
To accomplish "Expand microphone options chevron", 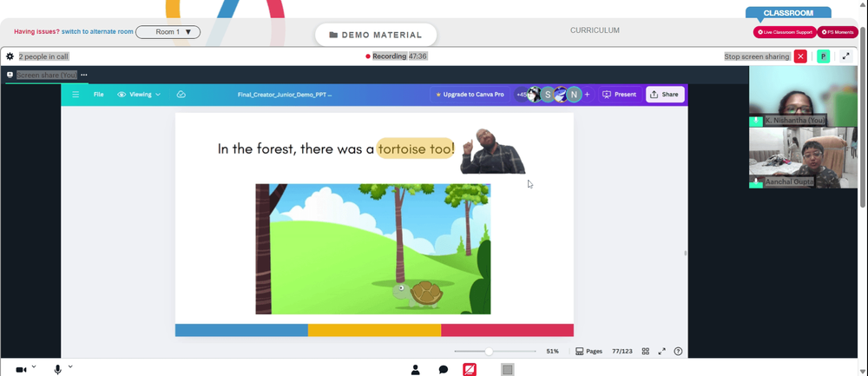I will (x=70, y=366).
